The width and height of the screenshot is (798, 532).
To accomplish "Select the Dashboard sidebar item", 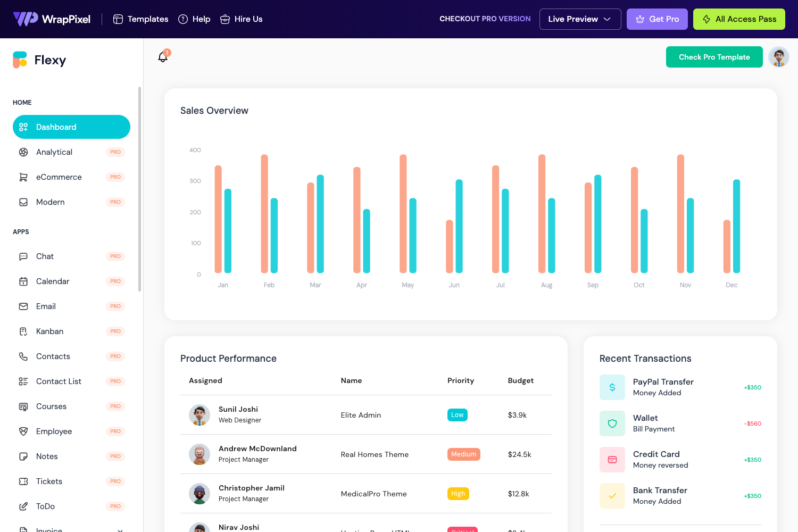I will [56, 127].
